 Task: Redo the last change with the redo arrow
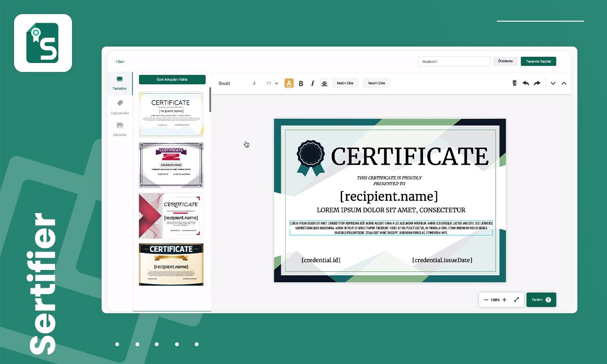[x=536, y=83]
